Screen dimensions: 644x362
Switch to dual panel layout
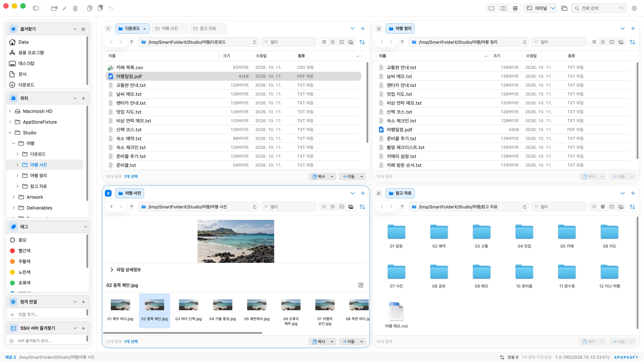click(x=503, y=8)
